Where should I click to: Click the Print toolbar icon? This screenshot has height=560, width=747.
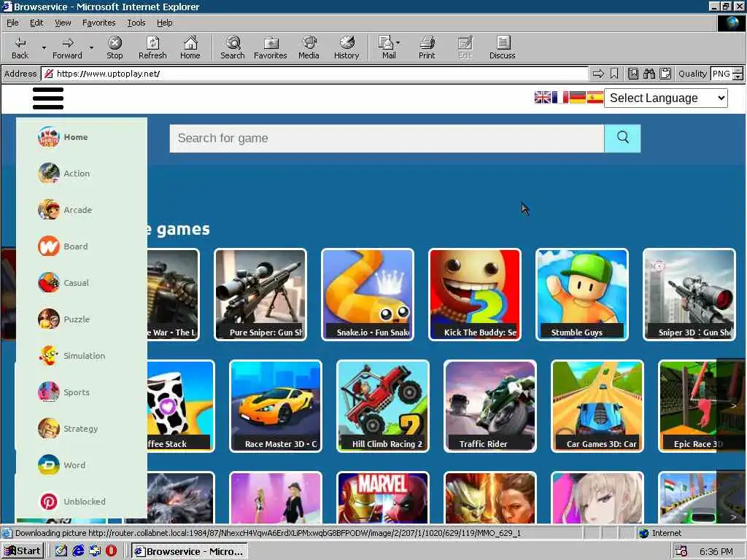tap(427, 47)
